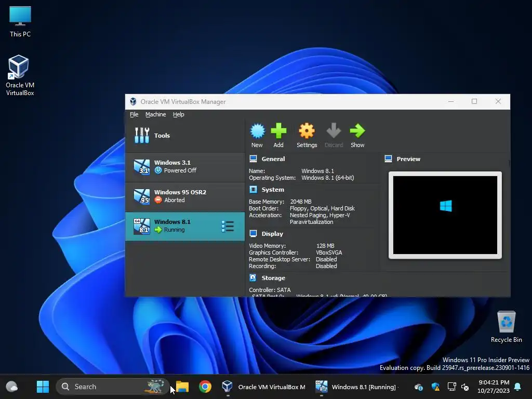Open This PC desktop icon
Viewport: 532px width, 399px height.
(20, 21)
